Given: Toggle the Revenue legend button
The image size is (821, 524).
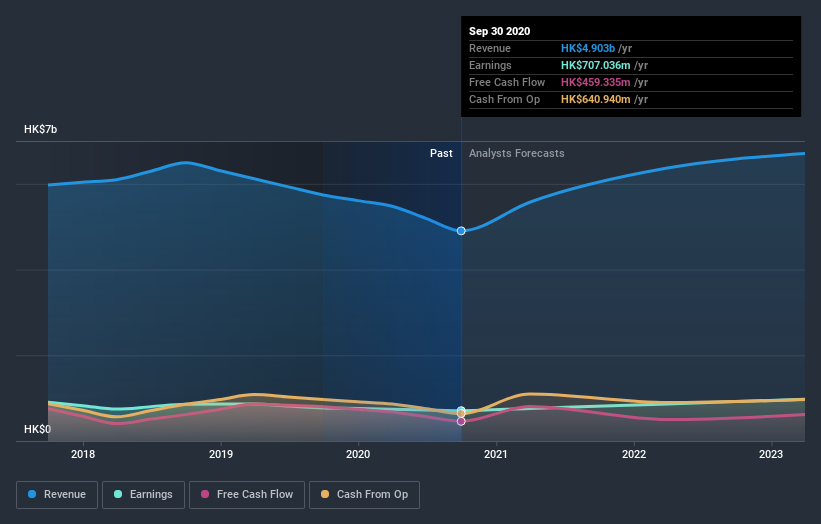Looking at the screenshot, I should pos(57,495).
